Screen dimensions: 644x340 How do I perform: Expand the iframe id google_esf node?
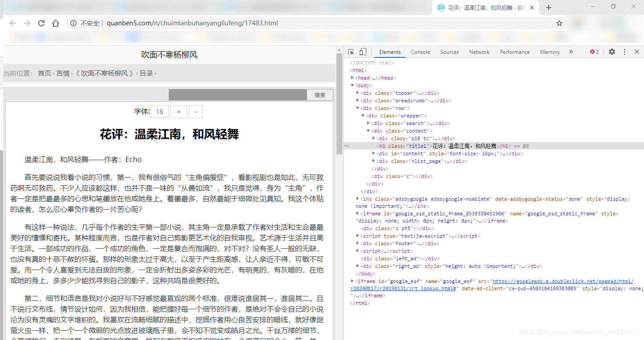(352, 281)
